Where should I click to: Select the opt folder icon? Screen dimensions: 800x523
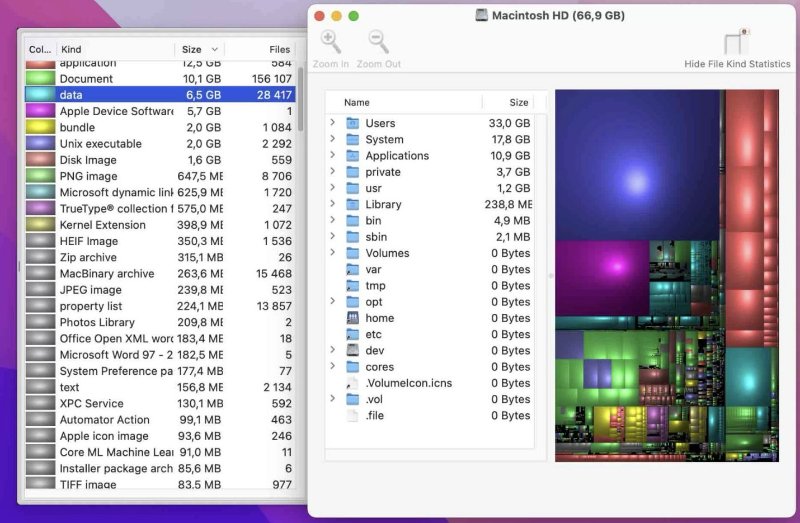click(353, 302)
